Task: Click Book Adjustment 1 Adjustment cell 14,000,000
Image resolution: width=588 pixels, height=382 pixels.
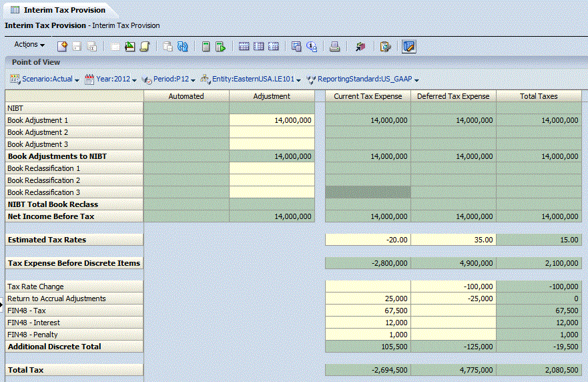Action: coord(272,120)
